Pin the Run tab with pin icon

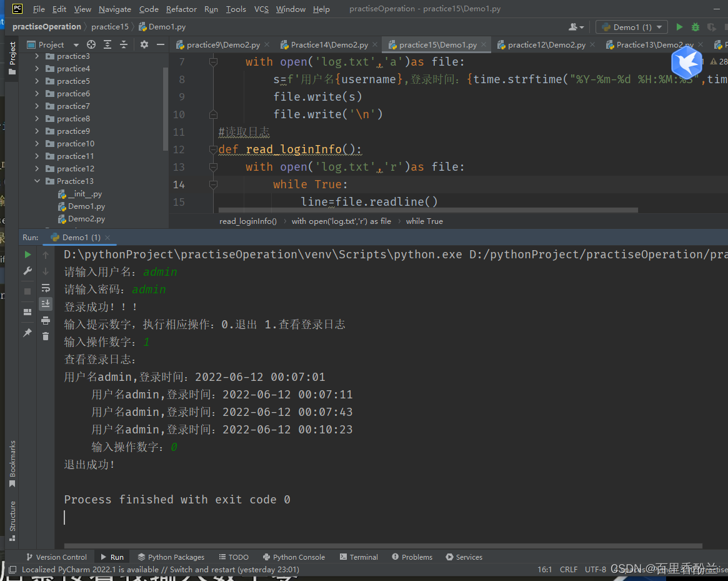(27, 332)
